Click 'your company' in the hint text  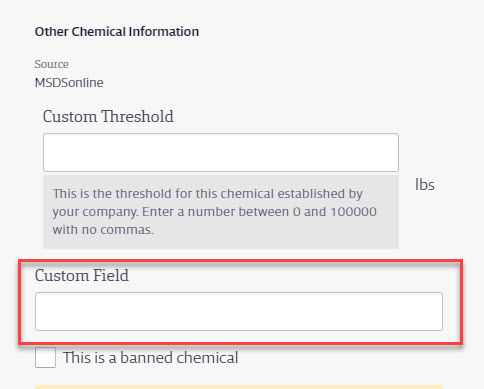(95, 212)
